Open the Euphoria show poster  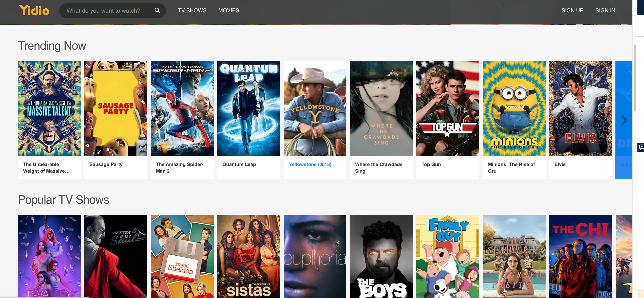point(315,256)
